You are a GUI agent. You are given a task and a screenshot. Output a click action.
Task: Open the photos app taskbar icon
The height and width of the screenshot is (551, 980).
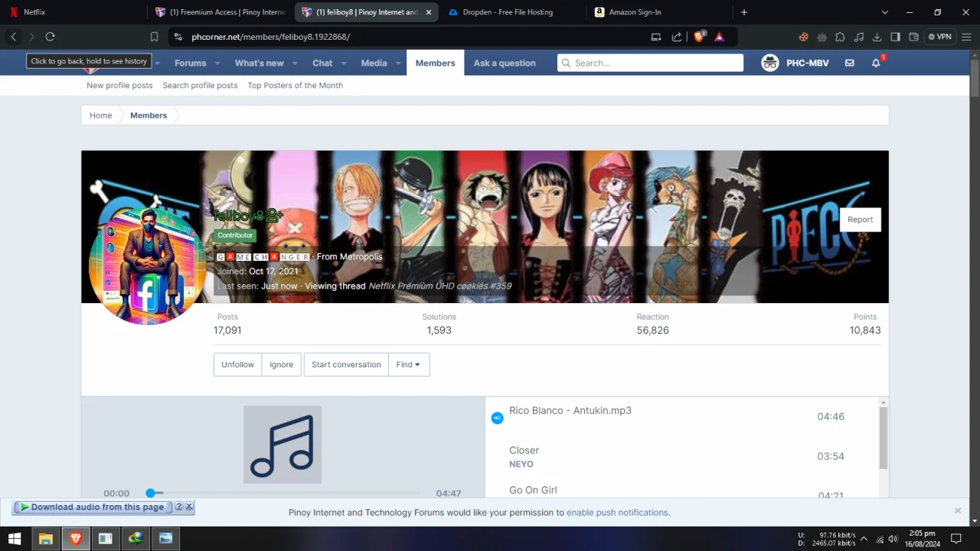tap(165, 539)
